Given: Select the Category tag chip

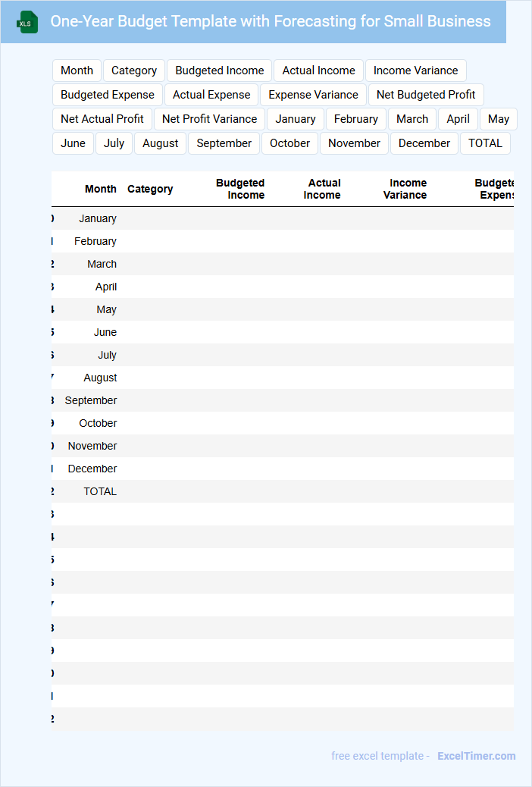Looking at the screenshot, I should [134, 71].
